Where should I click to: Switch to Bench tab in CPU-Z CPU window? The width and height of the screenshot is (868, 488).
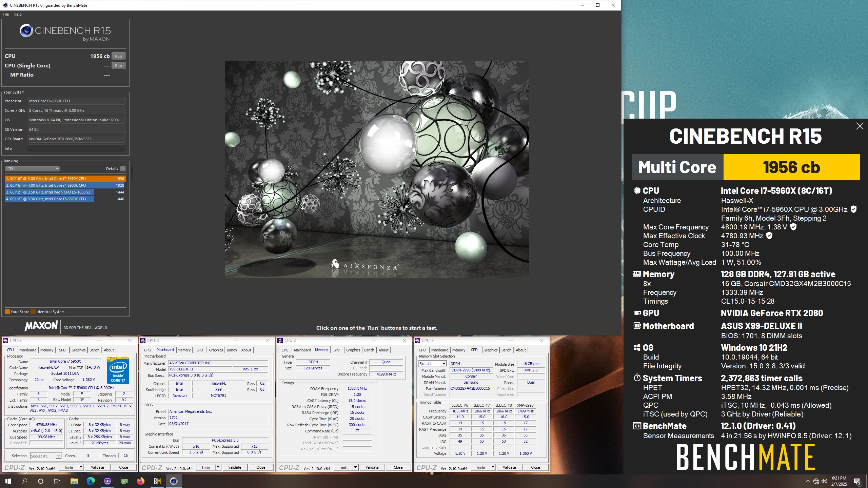click(x=94, y=350)
